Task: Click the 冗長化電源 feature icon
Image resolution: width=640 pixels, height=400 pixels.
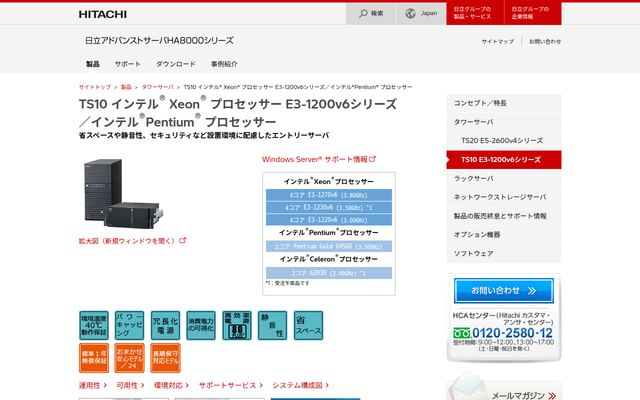Action: (x=165, y=325)
